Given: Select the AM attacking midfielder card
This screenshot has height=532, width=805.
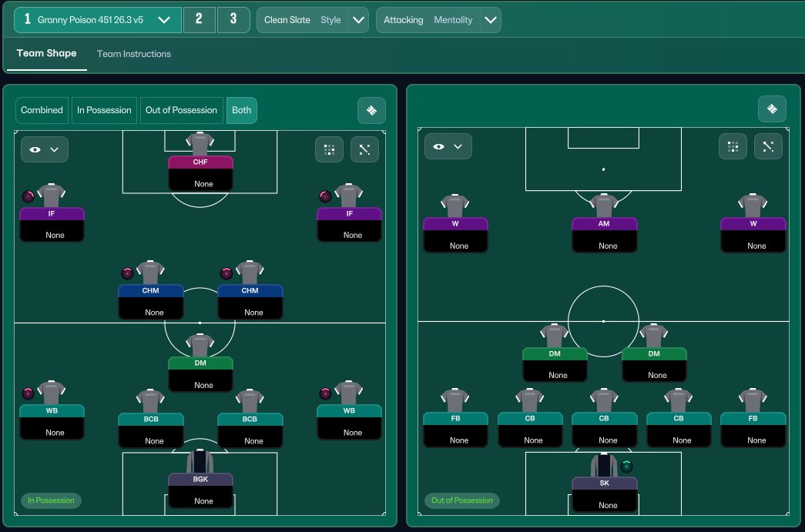Looking at the screenshot, I should (604, 235).
